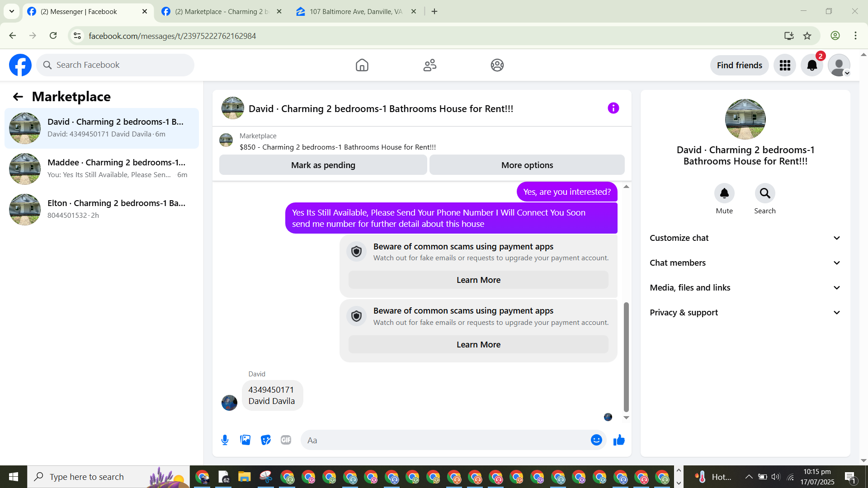This screenshot has width=868, height=488.
Task: Open the Groups icon in top navigation
Action: click(497, 65)
